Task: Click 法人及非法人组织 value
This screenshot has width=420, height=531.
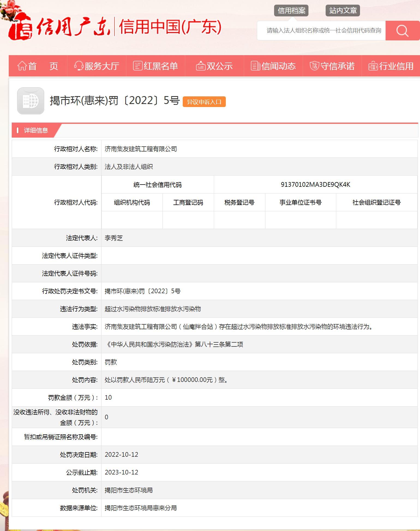Action: tap(129, 167)
